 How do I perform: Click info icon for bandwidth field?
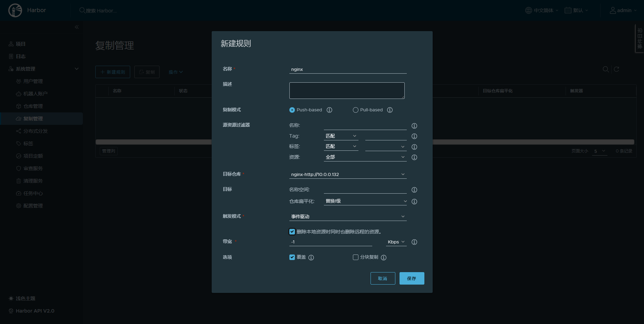[414, 242]
